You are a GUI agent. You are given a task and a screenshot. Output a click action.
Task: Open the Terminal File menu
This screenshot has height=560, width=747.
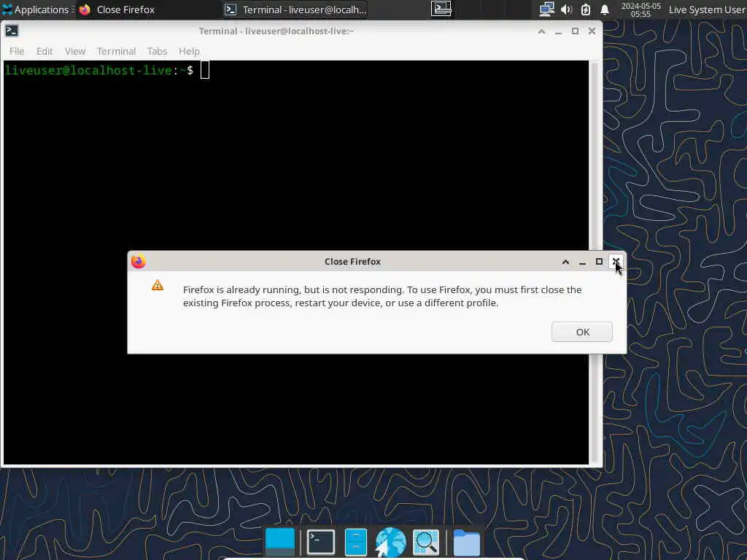[17, 51]
